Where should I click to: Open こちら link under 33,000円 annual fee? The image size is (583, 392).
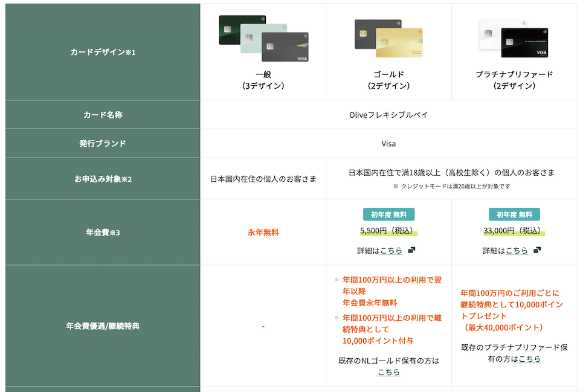(517, 251)
